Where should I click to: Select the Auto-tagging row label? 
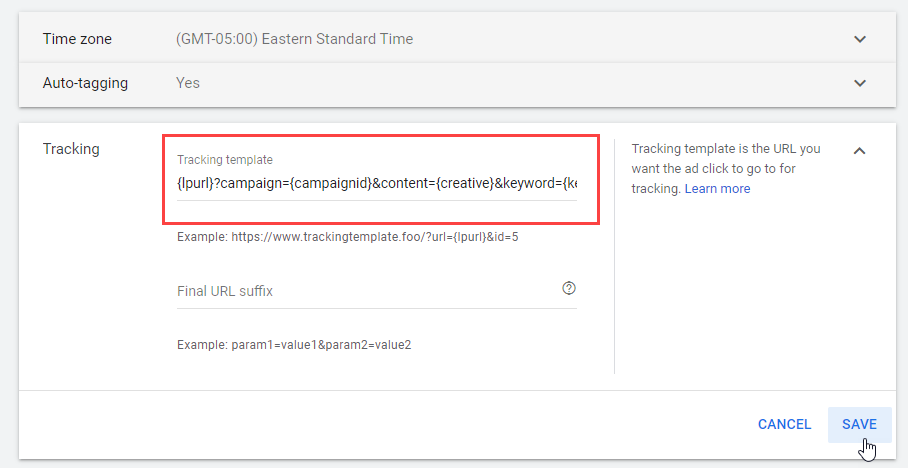pyautogui.click(x=85, y=83)
